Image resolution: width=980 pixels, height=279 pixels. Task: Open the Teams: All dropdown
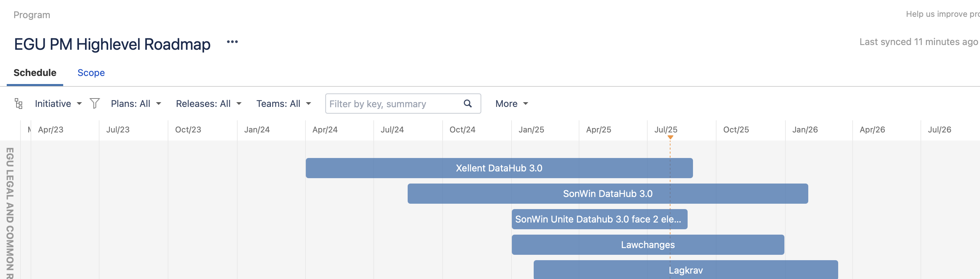283,104
